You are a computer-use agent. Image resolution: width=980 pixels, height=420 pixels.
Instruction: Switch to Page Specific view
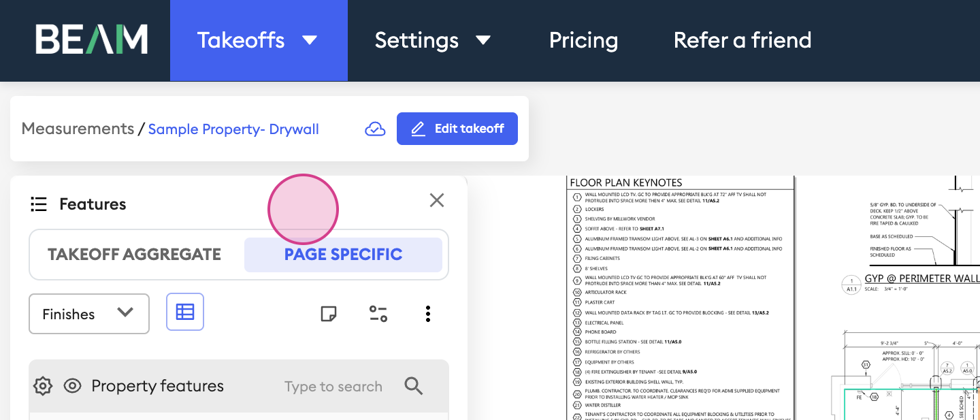click(x=343, y=255)
